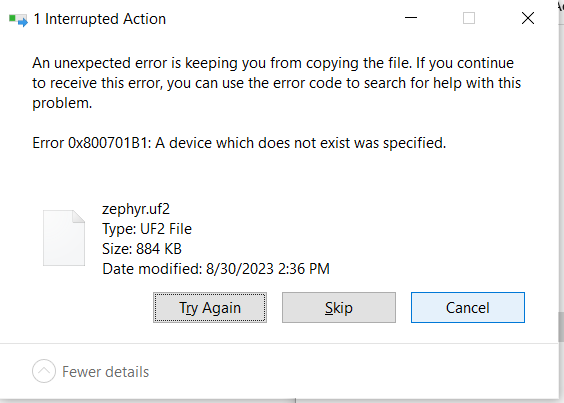Click the 'Type: UF2 File' line
Image resolution: width=564 pixels, height=403 pixels.
pos(147,229)
